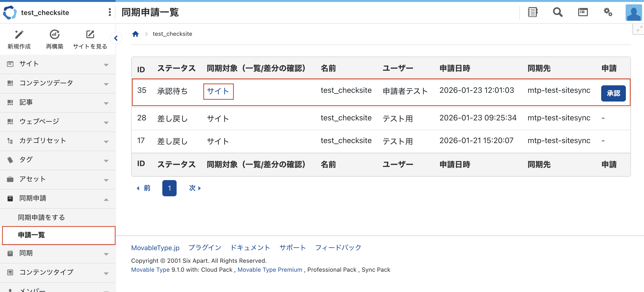
Task: Go to the home breadcrumb icon
Action: pos(135,34)
